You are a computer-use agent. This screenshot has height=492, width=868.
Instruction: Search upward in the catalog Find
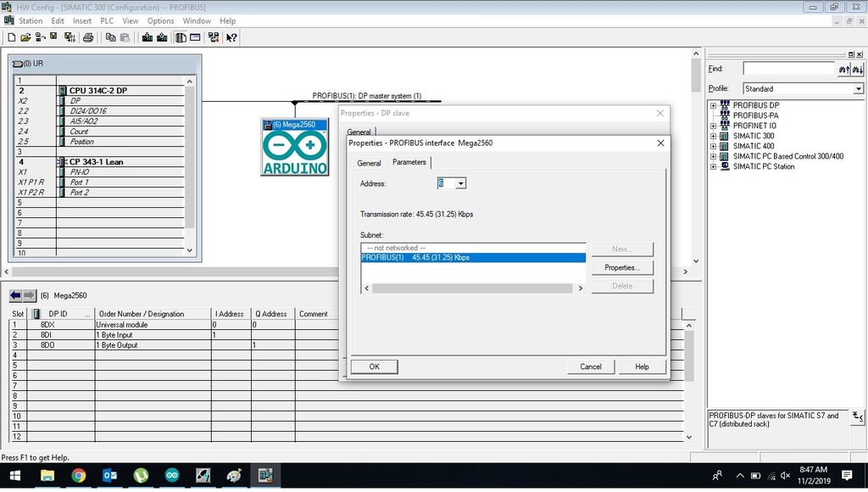(x=843, y=69)
